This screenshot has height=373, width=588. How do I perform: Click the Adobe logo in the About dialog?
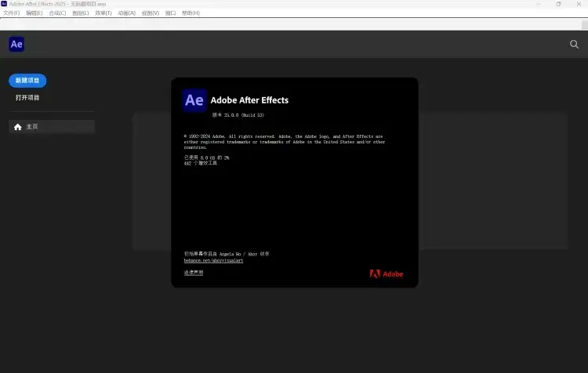click(387, 273)
